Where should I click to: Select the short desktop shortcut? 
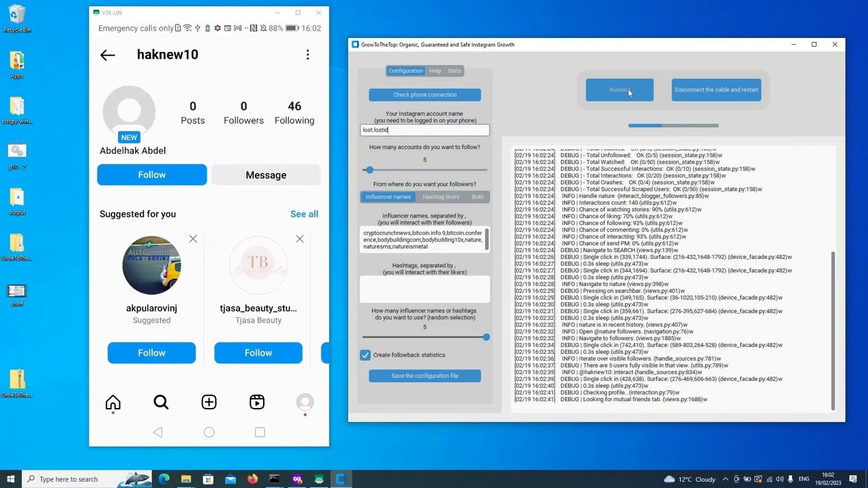tap(17, 296)
